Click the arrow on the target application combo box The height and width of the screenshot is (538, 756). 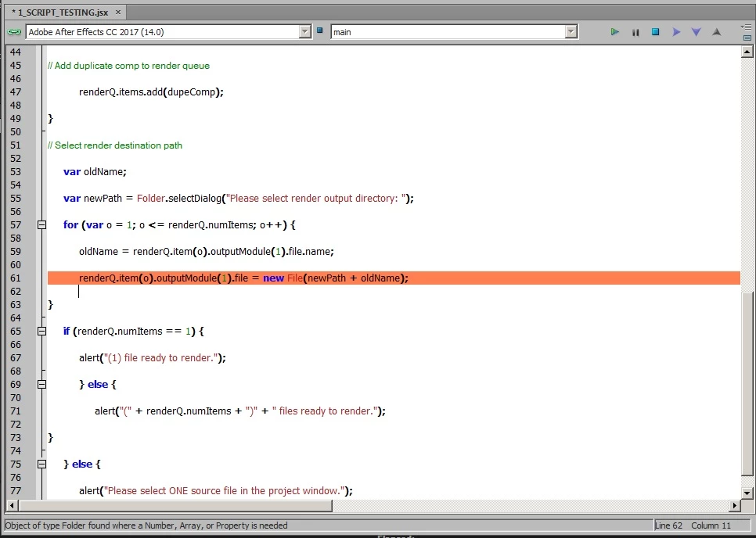[x=304, y=32]
